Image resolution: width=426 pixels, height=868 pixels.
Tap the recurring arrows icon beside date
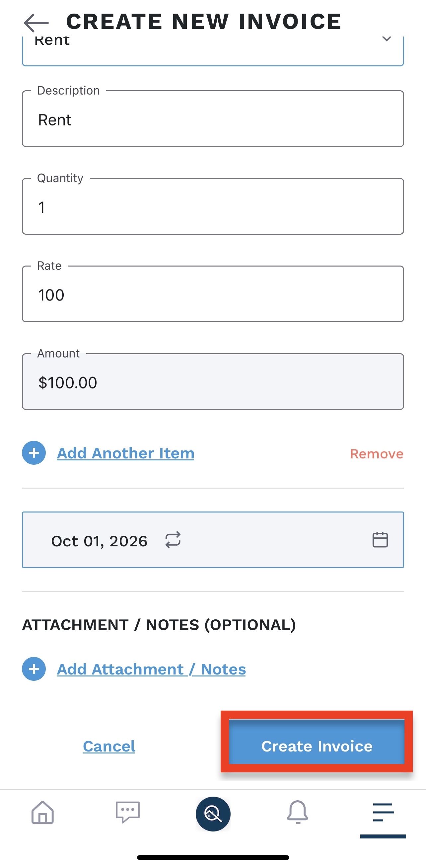click(173, 540)
